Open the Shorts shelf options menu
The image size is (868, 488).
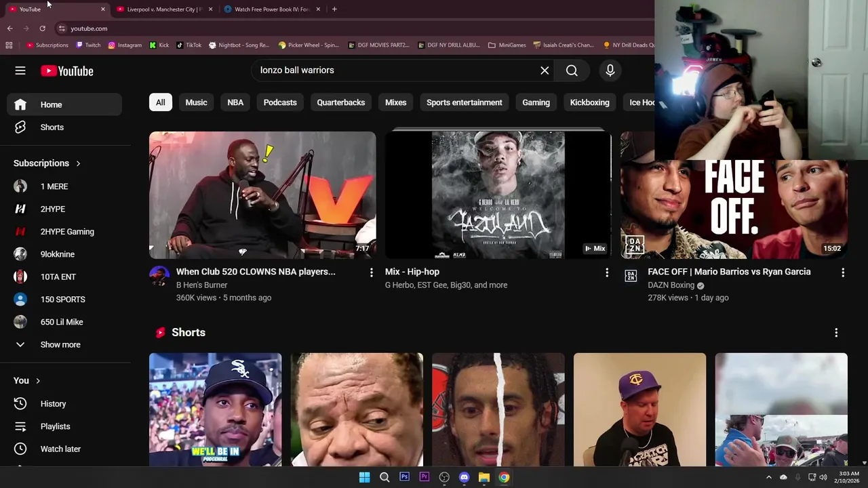coord(836,333)
